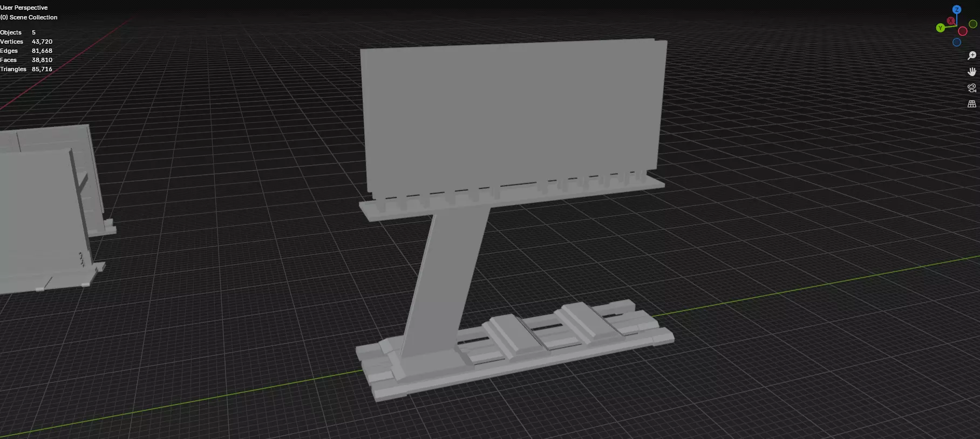Click the zoom magnifier viewport icon
Screen dimensions: 980x439
pos(972,56)
